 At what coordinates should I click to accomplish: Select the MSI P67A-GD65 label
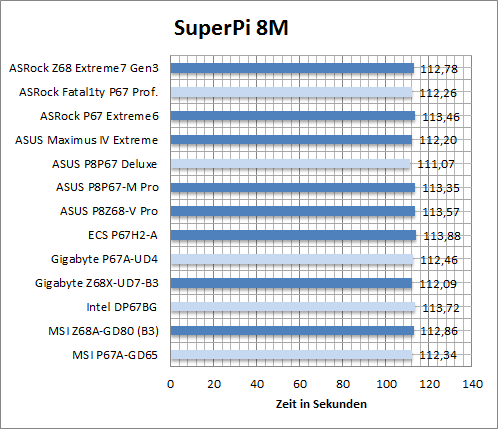(x=115, y=355)
